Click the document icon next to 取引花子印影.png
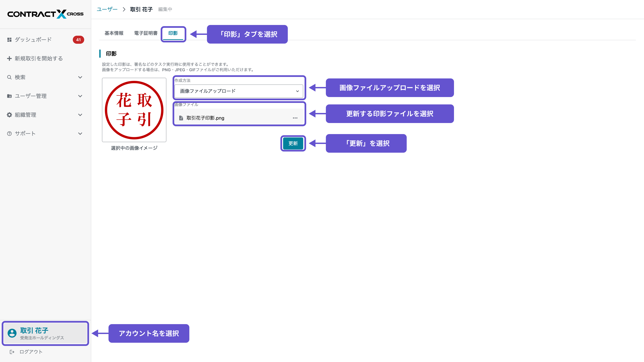Image resolution: width=644 pixels, height=362 pixels. pyautogui.click(x=181, y=118)
